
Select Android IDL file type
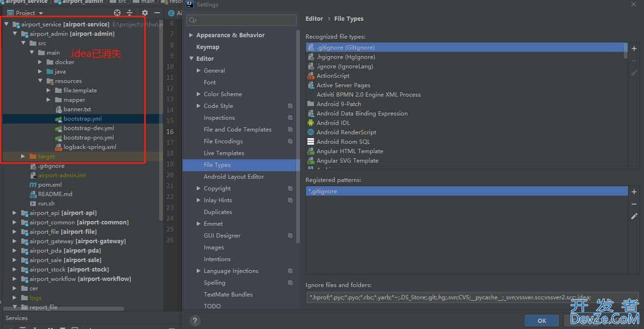coord(333,123)
